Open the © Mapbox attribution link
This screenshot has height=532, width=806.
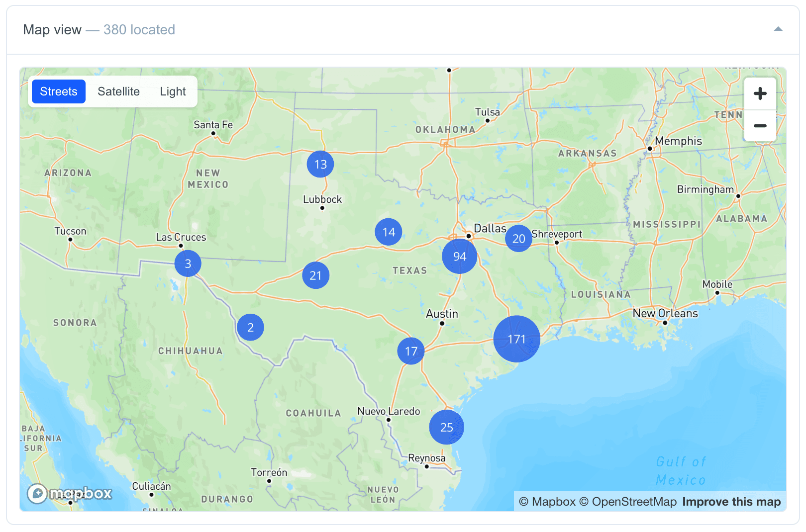(x=547, y=502)
